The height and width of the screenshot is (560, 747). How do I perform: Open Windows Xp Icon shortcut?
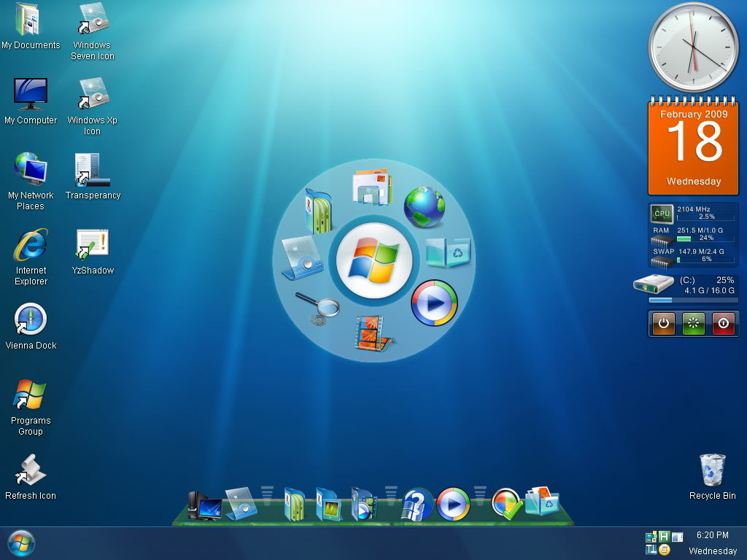93,106
